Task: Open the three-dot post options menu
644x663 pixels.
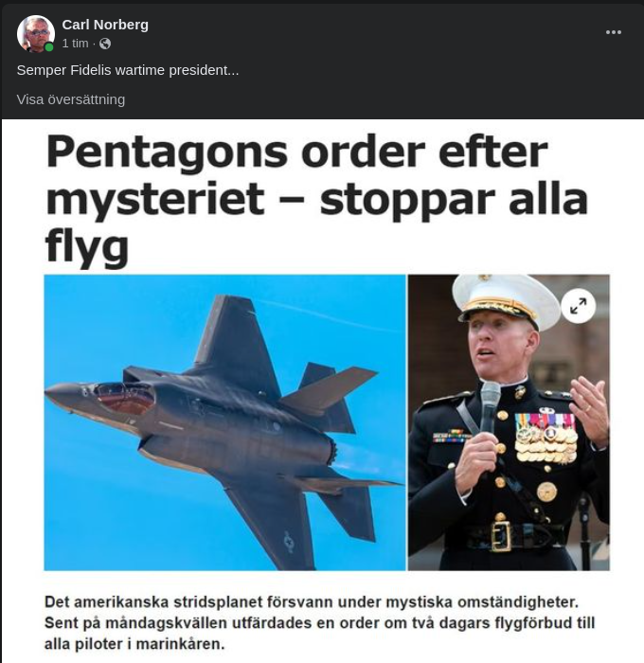Action: (613, 32)
